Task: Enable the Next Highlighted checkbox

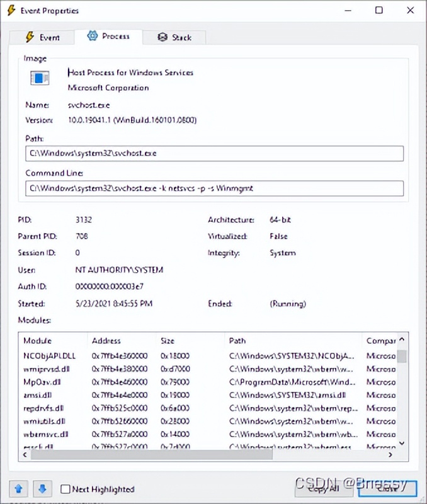Action: (65, 489)
